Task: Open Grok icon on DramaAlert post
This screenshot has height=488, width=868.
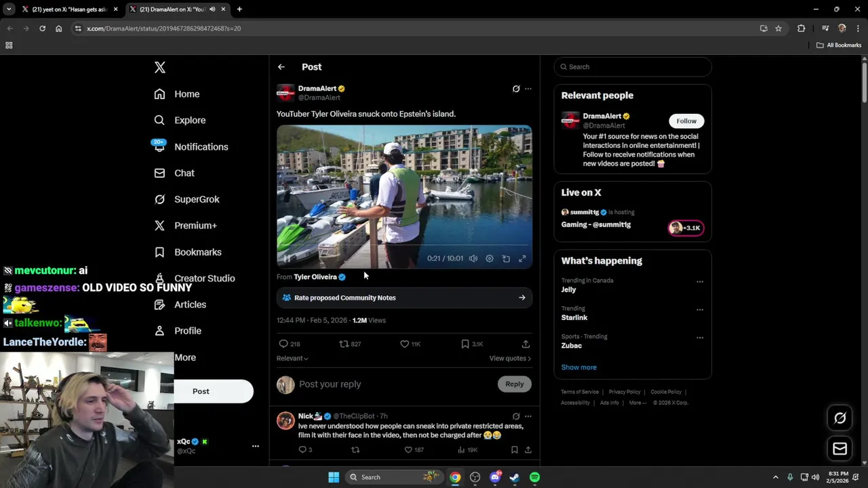Action: tap(516, 89)
